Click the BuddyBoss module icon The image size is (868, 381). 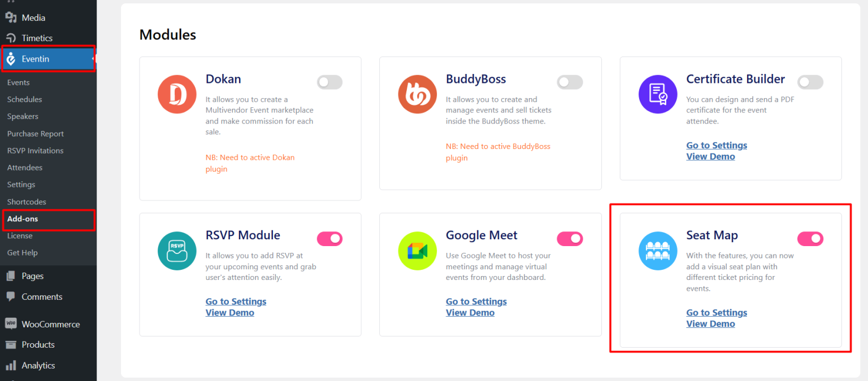click(x=417, y=94)
